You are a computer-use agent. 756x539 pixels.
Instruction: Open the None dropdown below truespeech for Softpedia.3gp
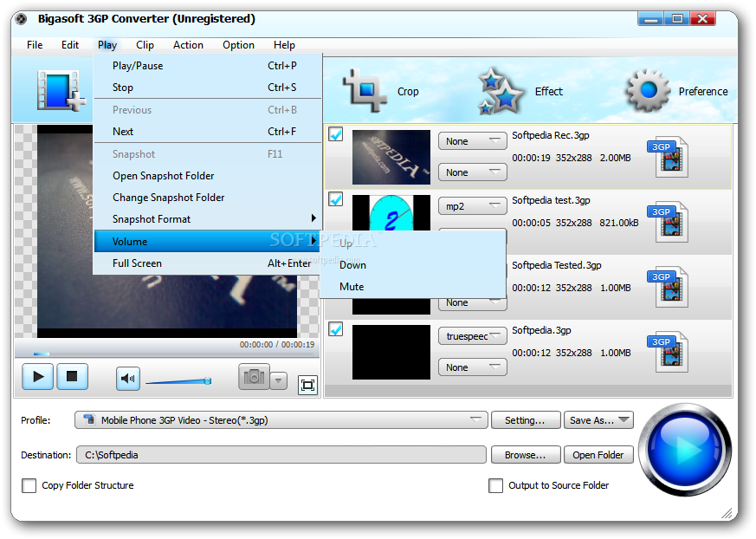point(473,367)
